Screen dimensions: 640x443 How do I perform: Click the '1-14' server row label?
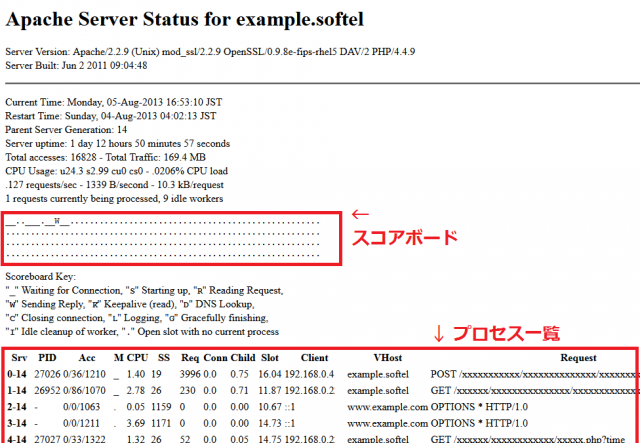coord(17,391)
